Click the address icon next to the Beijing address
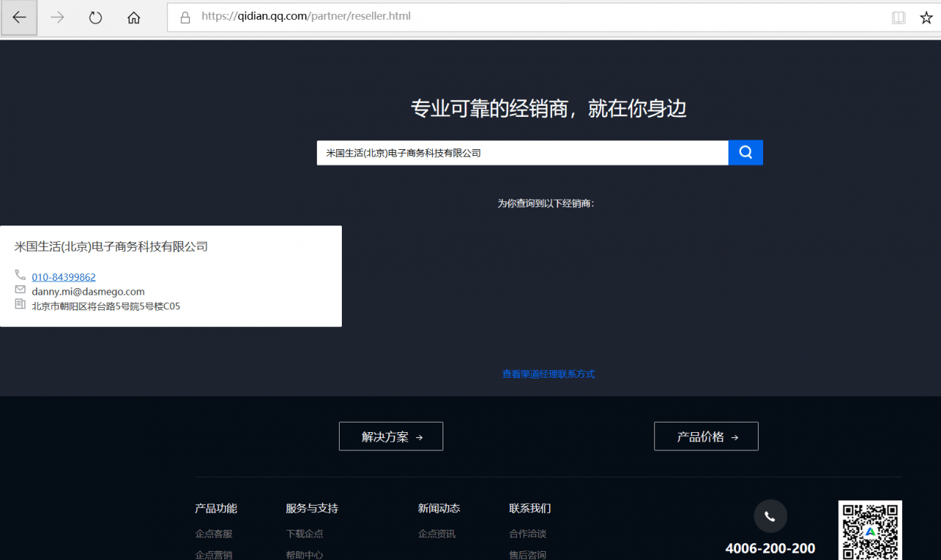This screenshot has height=560, width=941. click(x=20, y=304)
